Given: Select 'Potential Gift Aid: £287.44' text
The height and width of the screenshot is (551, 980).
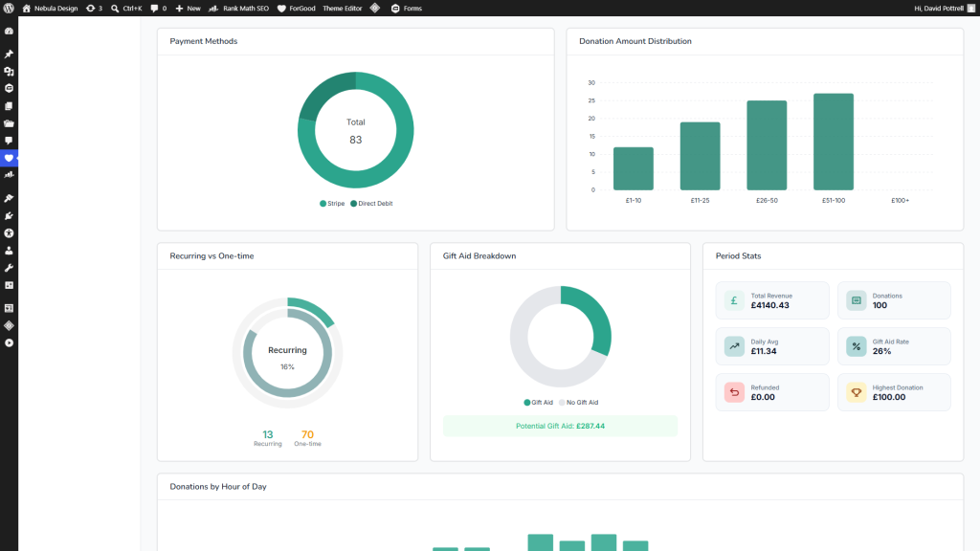Looking at the screenshot, I should pos(560,426).
